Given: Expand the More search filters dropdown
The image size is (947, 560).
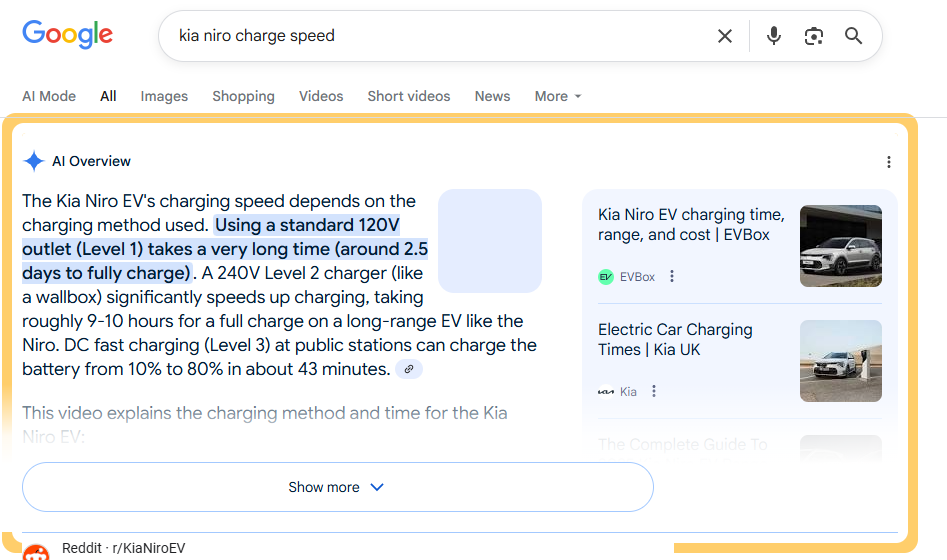Looking at the screenshot, I should click(557, 96).
